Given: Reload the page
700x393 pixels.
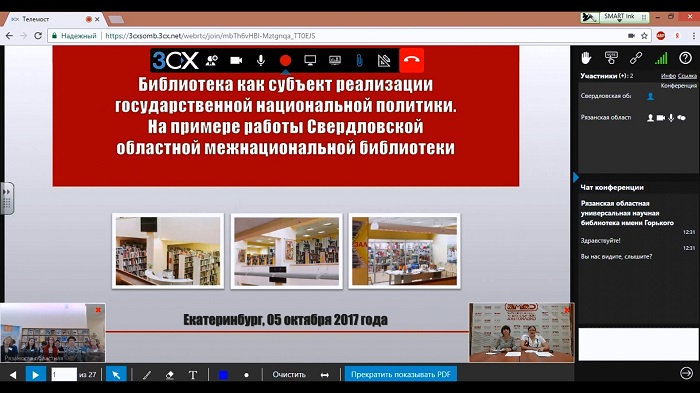Looking at the screenshot, I should (38, 36).
